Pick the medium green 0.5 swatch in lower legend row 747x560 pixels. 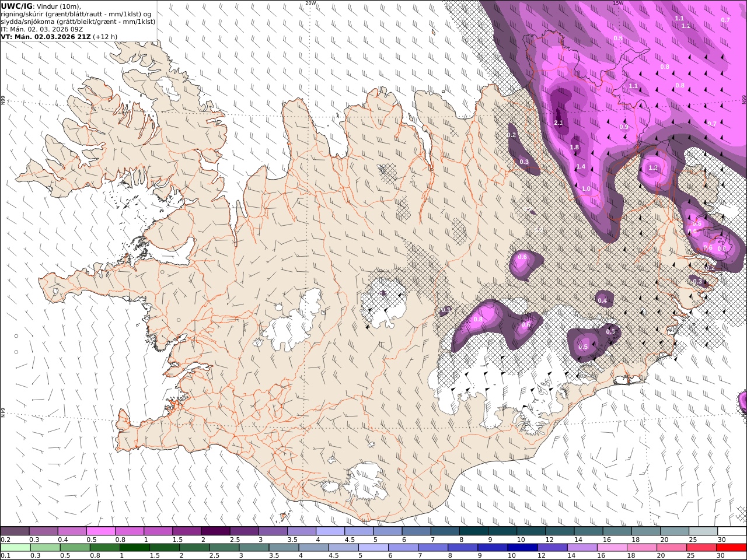(75, 548)
